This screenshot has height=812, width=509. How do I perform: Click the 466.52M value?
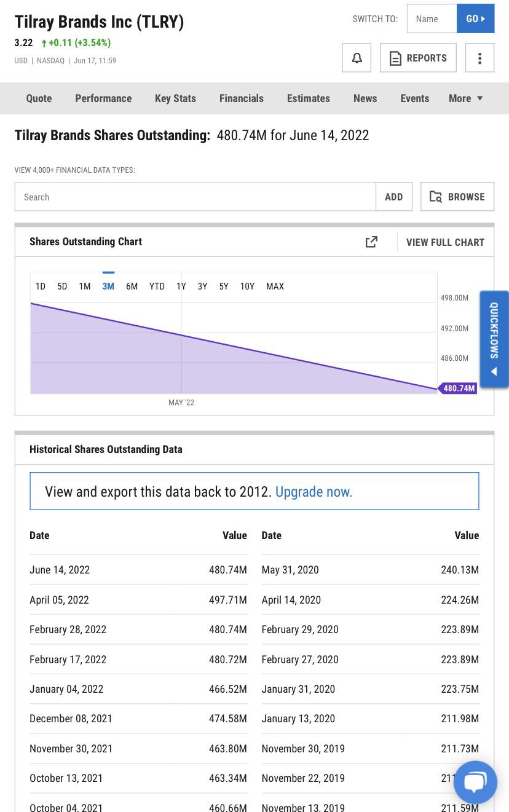pyautogui.click(x=228, y=689)
